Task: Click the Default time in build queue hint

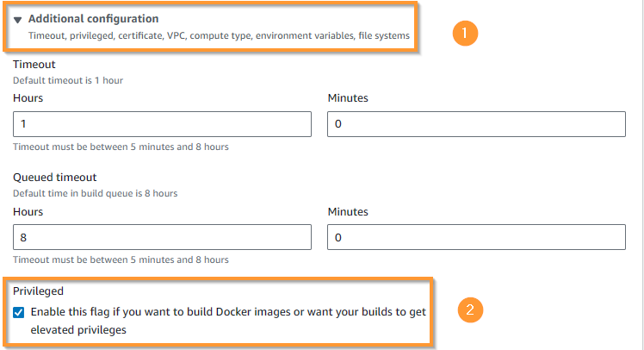Action: 96,193
